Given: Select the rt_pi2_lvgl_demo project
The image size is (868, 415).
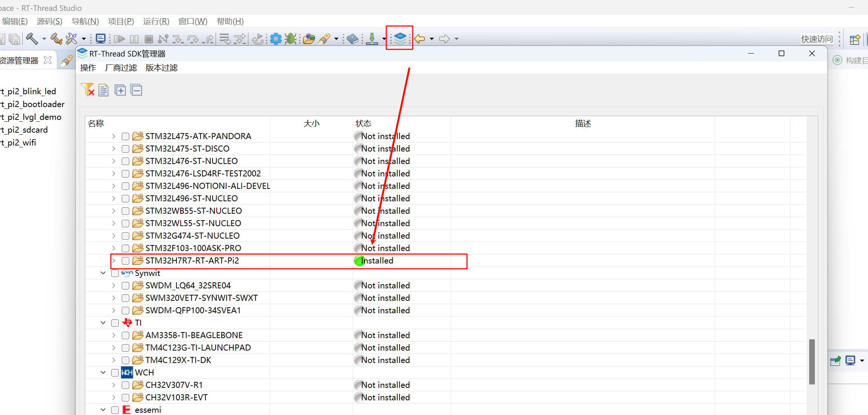Looking at the screenshot, I should click(x=31, y=117).
